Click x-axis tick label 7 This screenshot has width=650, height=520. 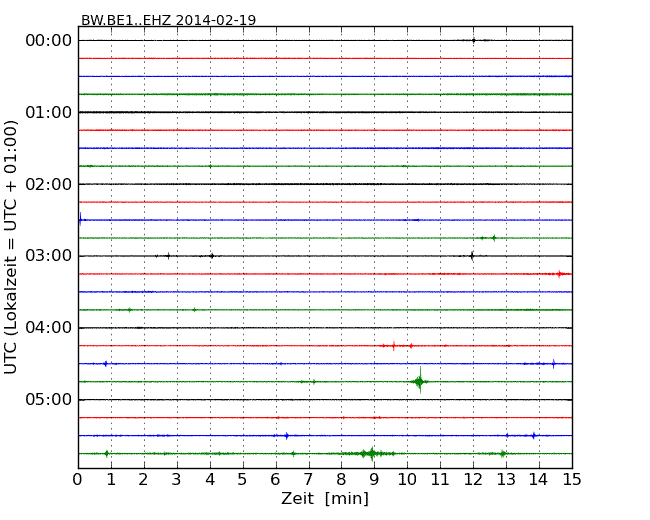point(308,480)
